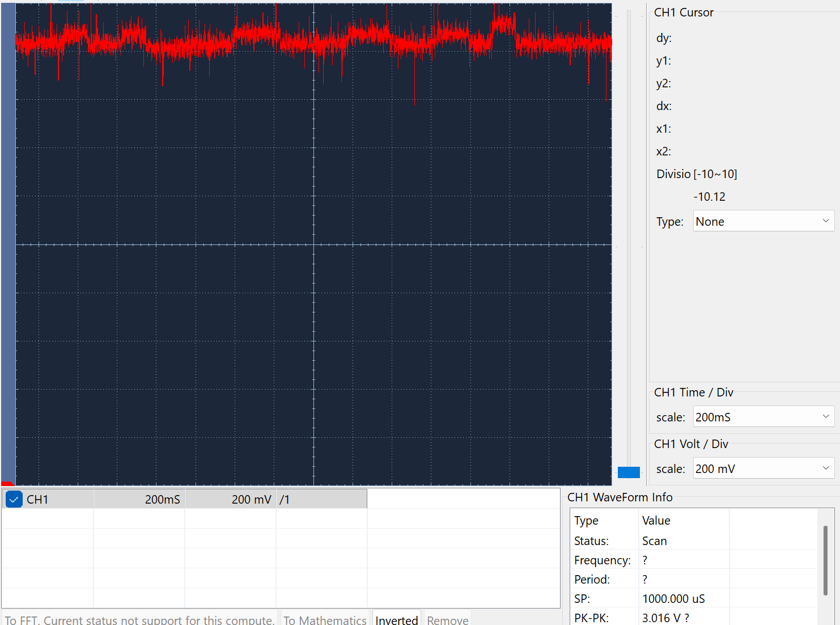The height and width of the screenshot is (625, 840).
Task: Open the cursor Type dropdown showing None
Action: 763,221
